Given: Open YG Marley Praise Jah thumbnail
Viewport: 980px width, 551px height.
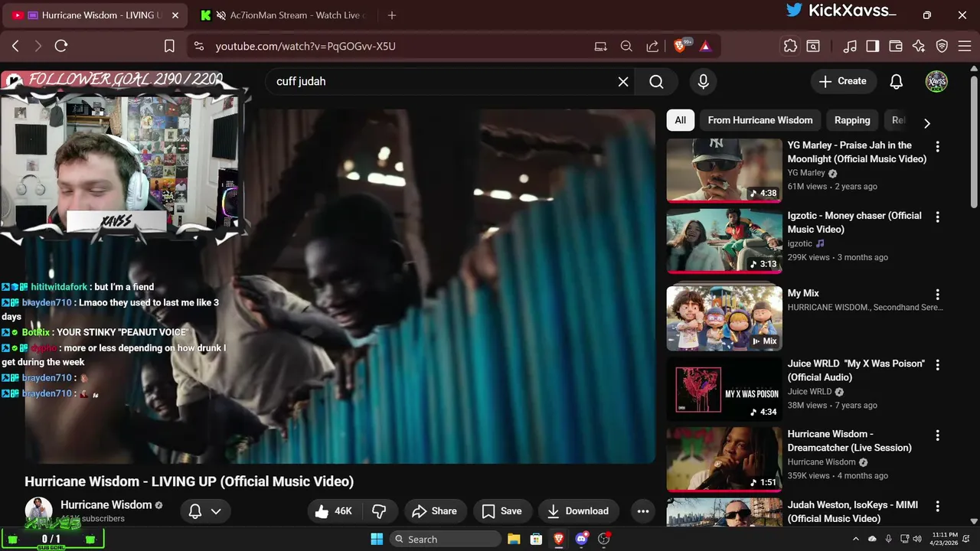Looking at the screenshot, I should [724, 171].
